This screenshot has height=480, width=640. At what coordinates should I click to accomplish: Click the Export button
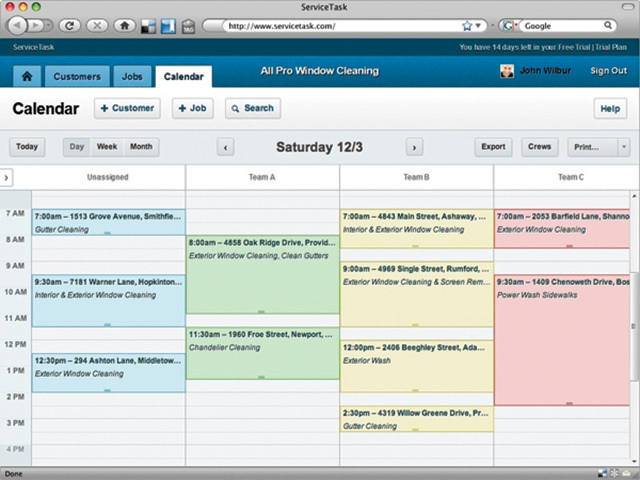(493, 147)
